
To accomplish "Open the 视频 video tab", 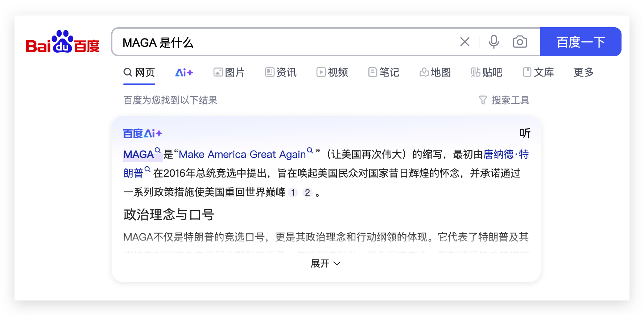I will tap(332, 73).
